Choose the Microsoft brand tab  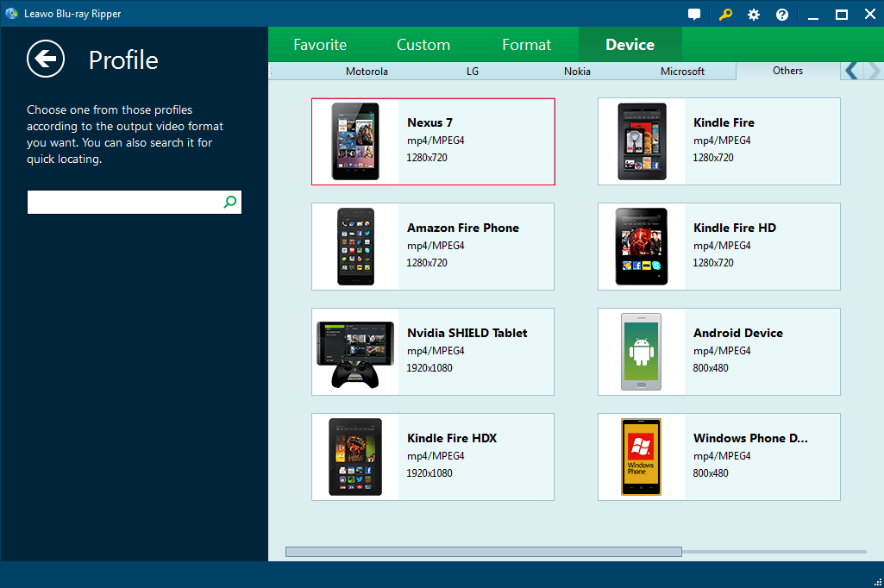[682, 72]
